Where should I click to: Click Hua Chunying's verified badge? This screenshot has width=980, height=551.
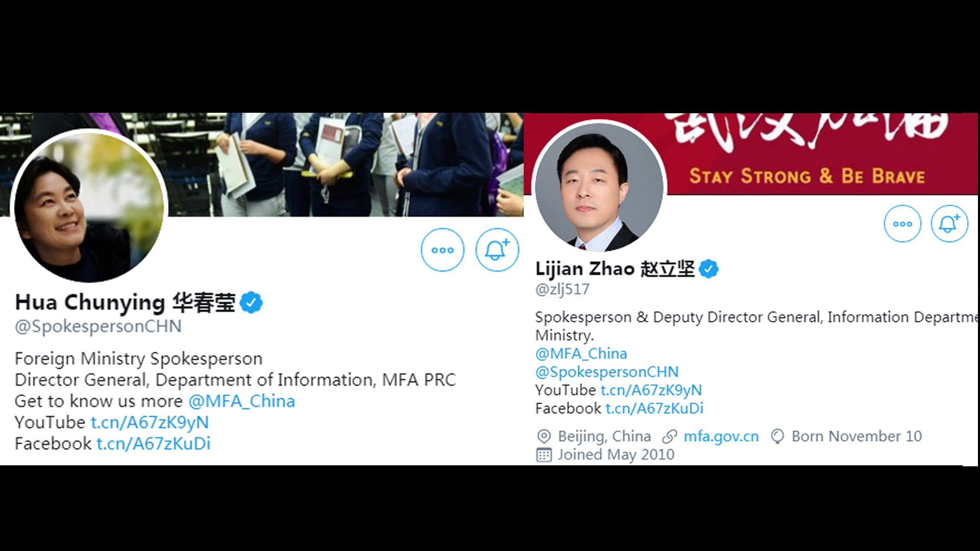[x=251, y=303]
